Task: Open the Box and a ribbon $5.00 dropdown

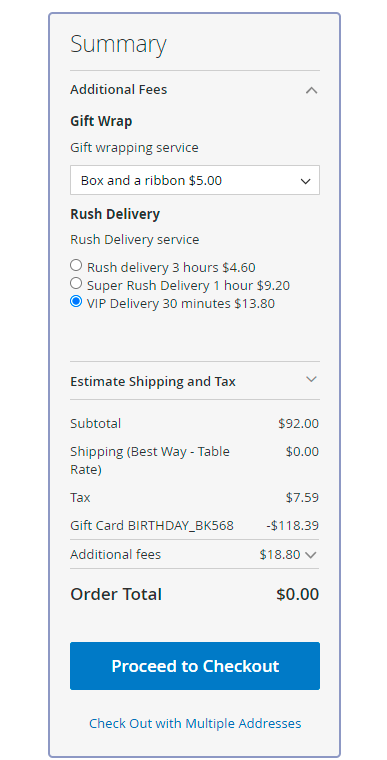Action: [195, 180]
